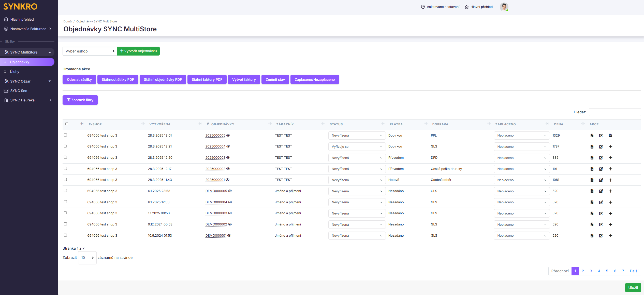The image size is (644, 295).
Task: Open the Vyber eshop dropdown
Action: [90, 51]
